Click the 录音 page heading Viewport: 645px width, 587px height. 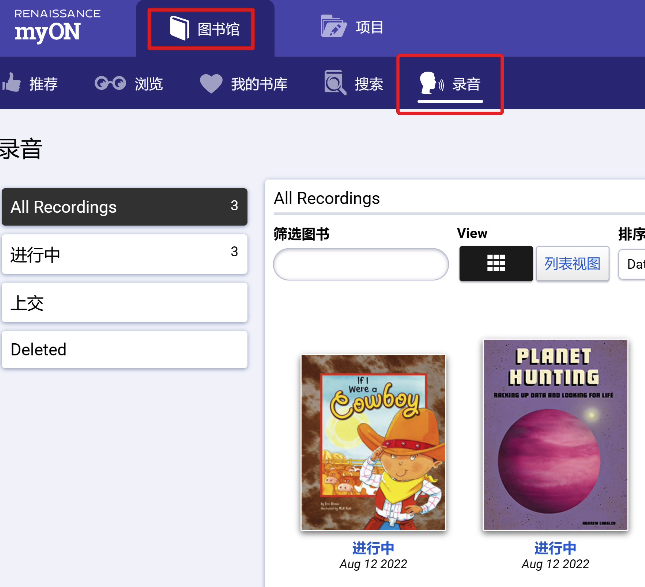click(x=21, y=149)
